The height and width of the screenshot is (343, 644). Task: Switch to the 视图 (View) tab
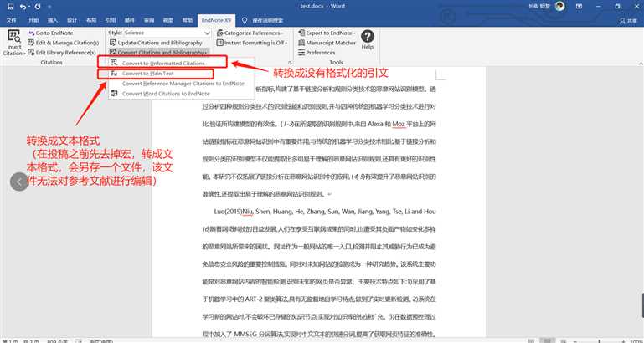point(168,20)
